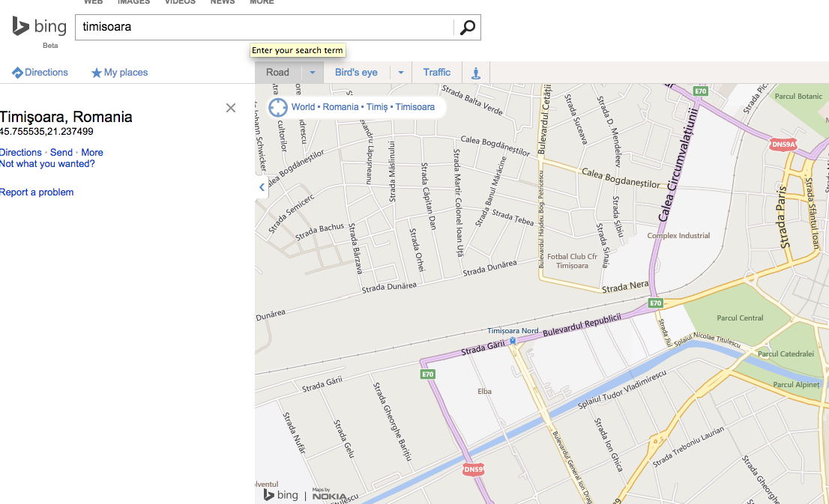Click the Send link
The height and width of the screenshot is (504, 829).
pos(61,152)
